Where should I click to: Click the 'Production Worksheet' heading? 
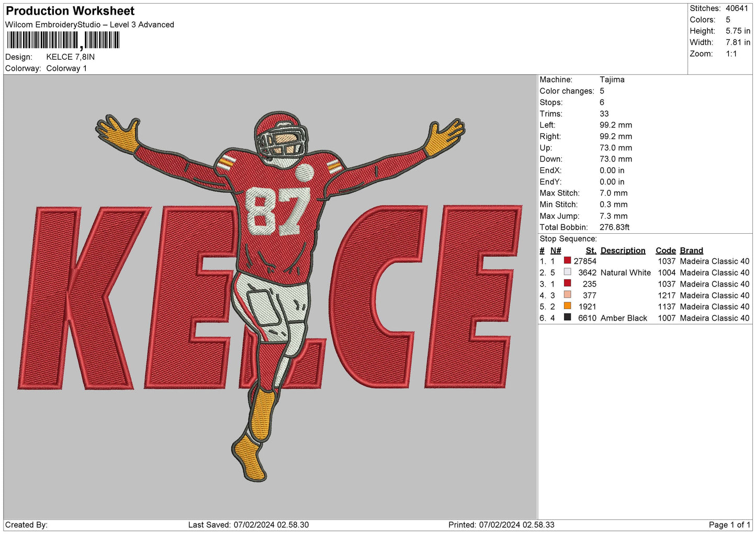click(x=70, y=11)
